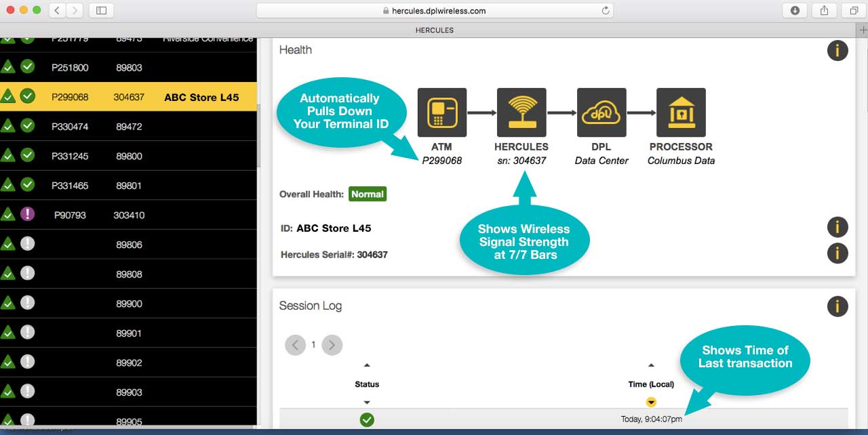Click green triangle signal icon for P90793

(x=7, y=215)
